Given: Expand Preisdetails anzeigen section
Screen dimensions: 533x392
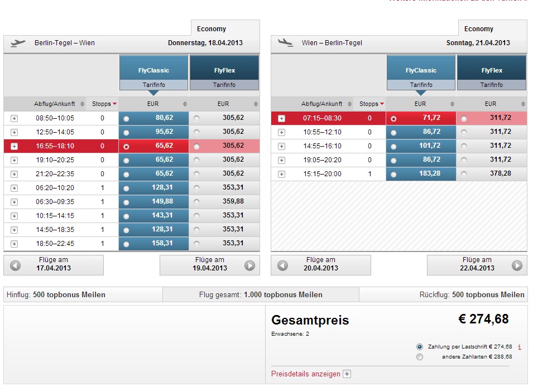Looking at the screenshot, I should (347, 374).
